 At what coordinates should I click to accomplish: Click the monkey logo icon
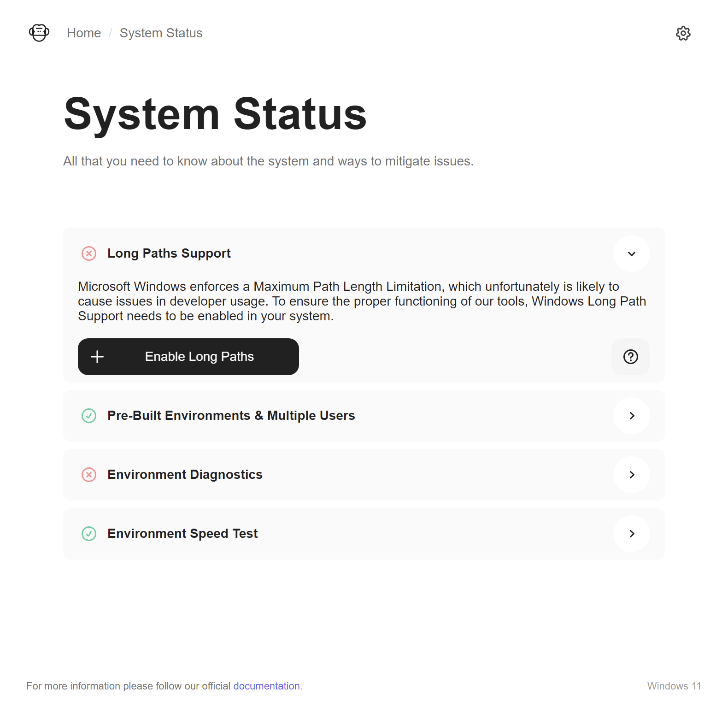pos(39,33)
